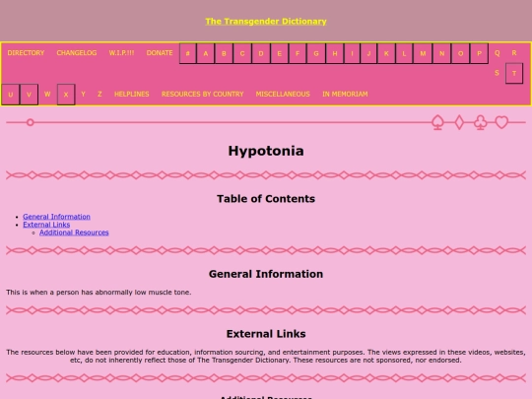Browse entries under letter P
The width and height of the screenshot is (532, 399).
pyautogui.click(x=479, y=53)
